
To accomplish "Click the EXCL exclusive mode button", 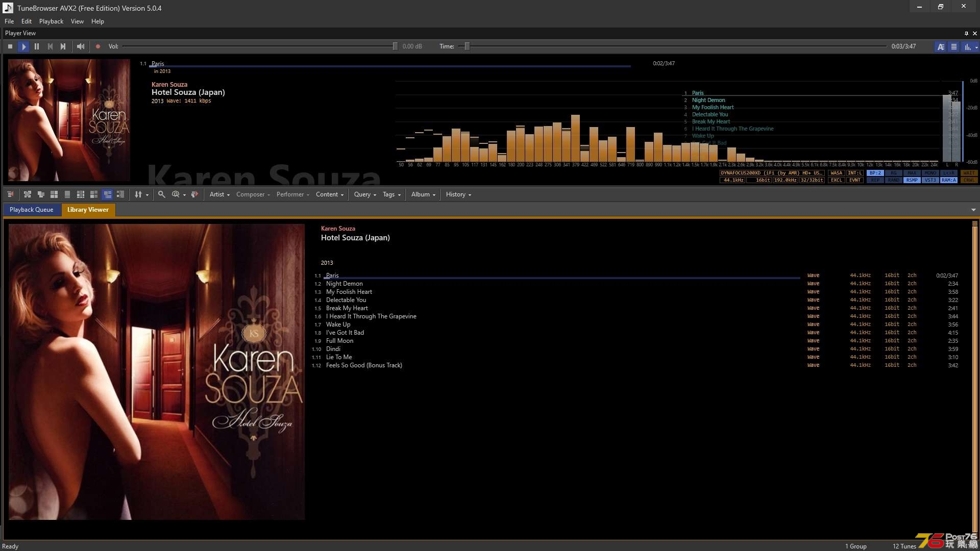I will pos(836,181).
